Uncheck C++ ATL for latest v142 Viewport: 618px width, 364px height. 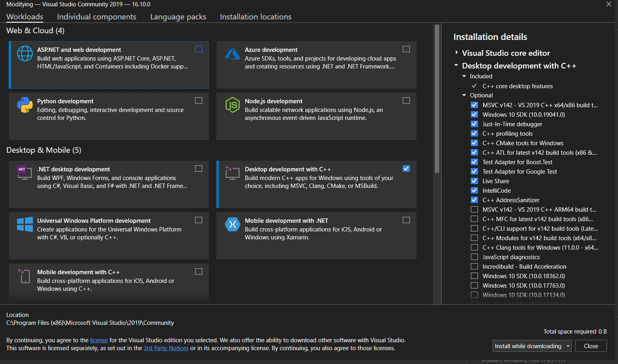click(x=474, y=152)
